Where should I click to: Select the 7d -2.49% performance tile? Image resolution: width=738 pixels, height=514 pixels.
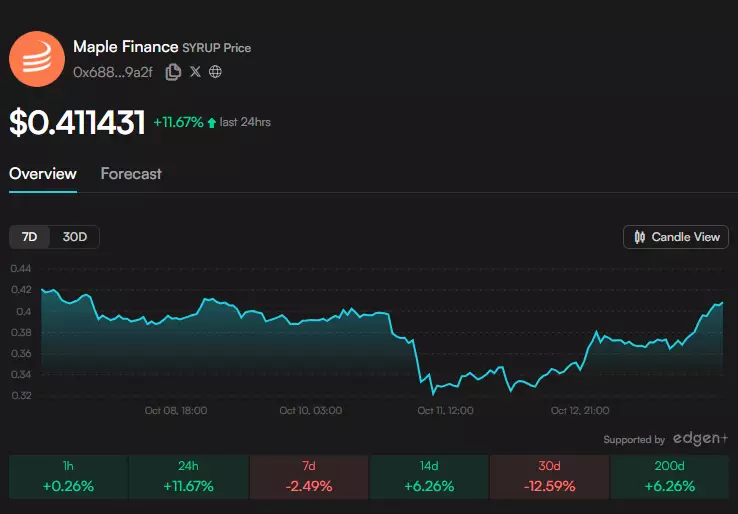[308, 477]
